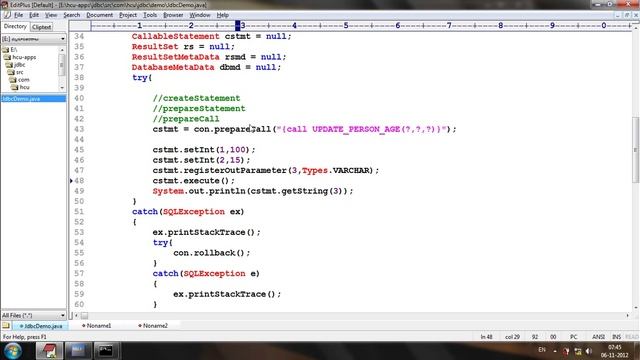Image resolution: width=640 pixels, height=360 pixels.
Task: Click the MDI document restore button in menu bar
Action: click(x=627, y=15)
